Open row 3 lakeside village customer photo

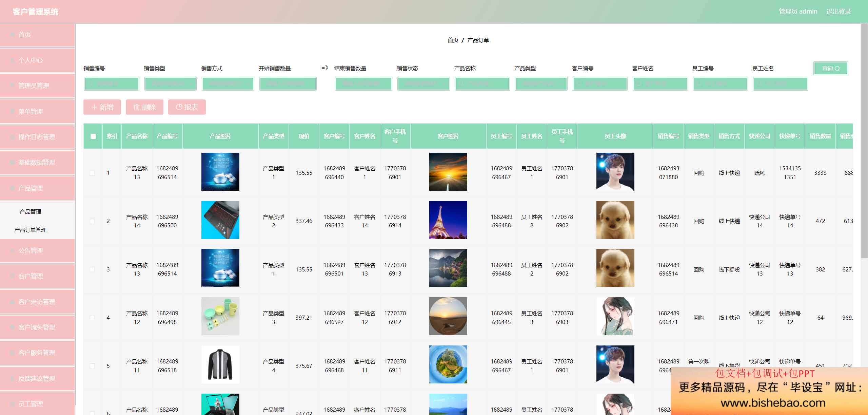[x=448, y=268]
